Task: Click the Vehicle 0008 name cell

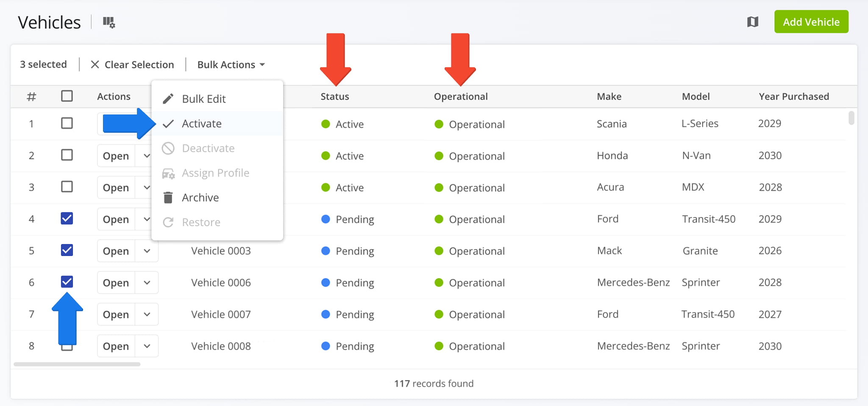Action: [x=221, y=346]
